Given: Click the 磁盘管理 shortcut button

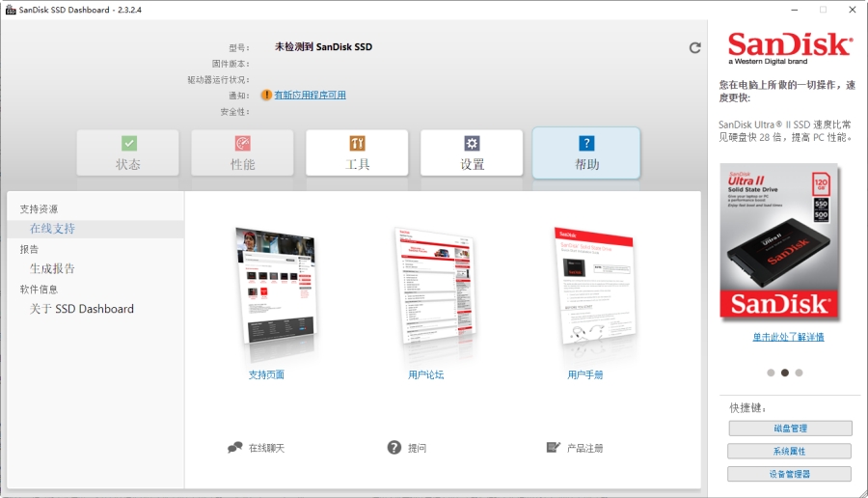Looking at the screenshot, I should point(790,429).
